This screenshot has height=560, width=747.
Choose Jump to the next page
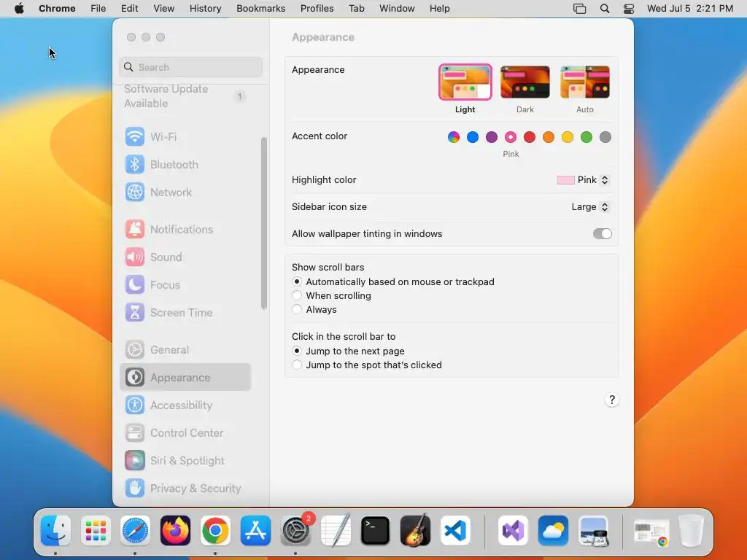coord(297,351)
